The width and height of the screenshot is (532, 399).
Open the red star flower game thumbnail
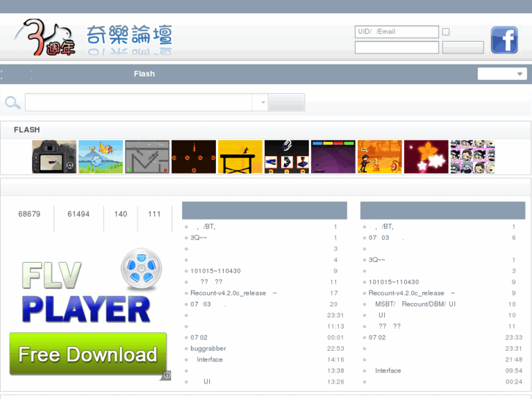[x=426, y=157]
